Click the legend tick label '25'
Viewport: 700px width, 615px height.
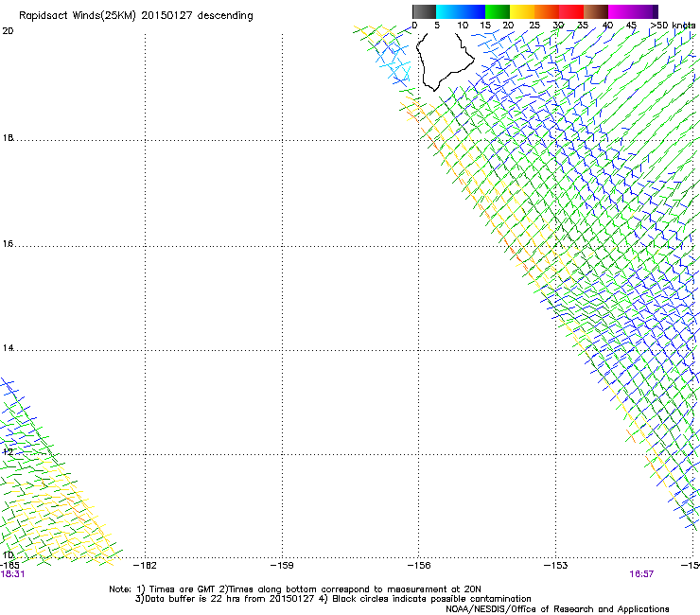click(534, 26)
